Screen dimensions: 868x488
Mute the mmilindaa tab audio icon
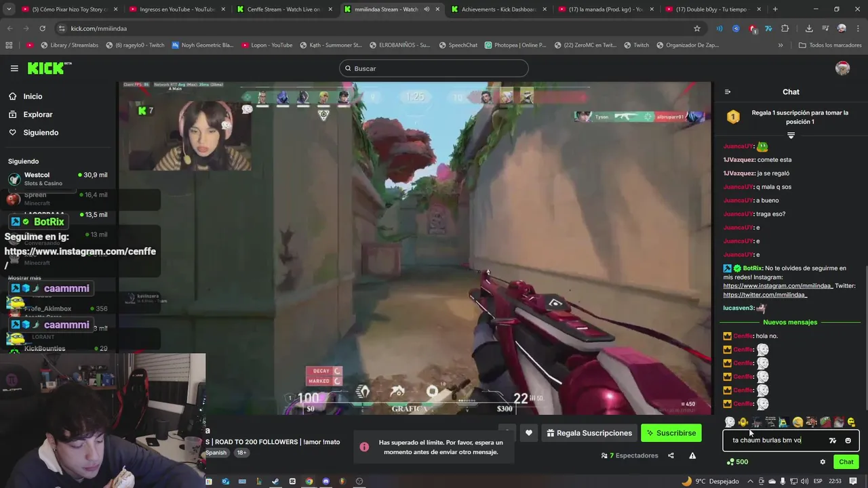pyautogui.click(x=427, y=9)
